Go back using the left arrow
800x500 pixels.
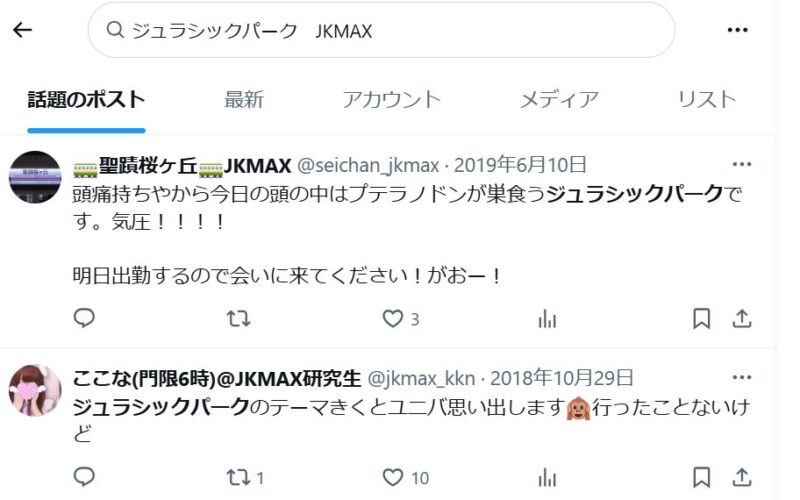[22, 30]
